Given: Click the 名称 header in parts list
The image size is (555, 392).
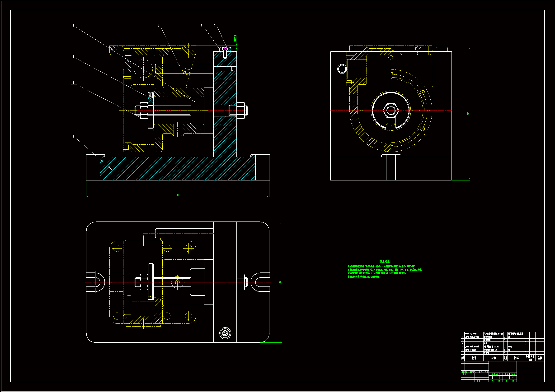Looking at the screenshot, I should [493, 358].
